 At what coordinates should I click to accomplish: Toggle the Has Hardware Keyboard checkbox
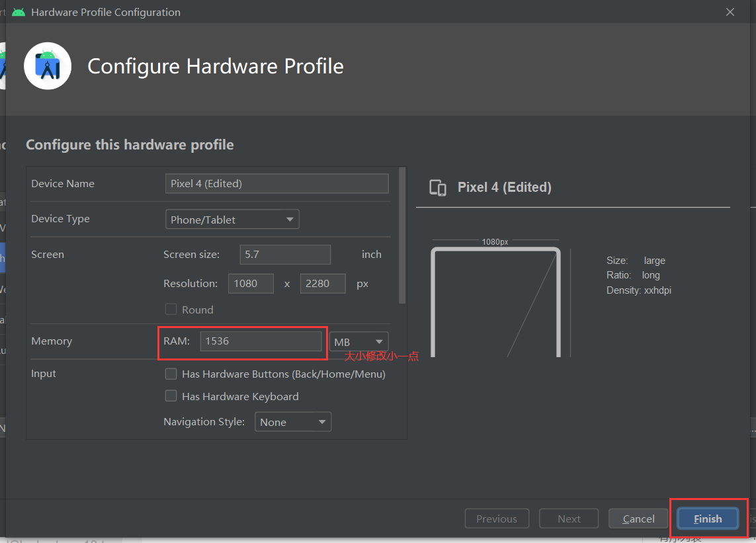tap(171, 396)
